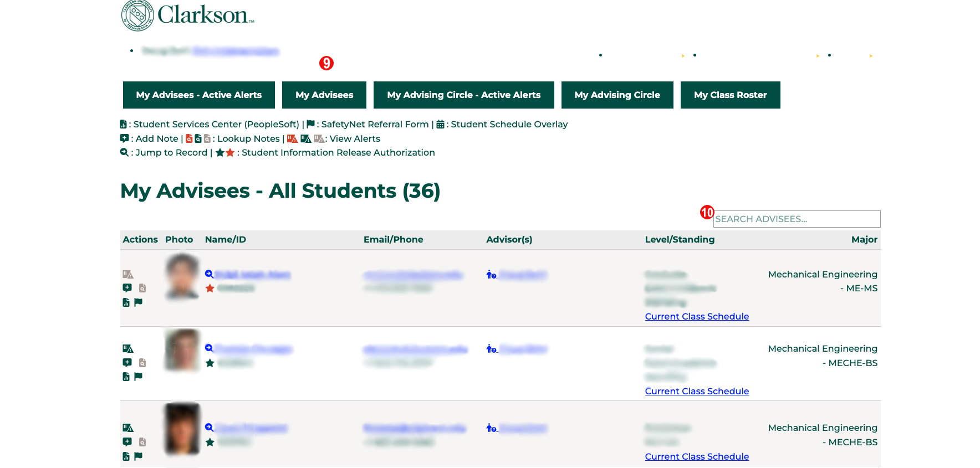This screenshot has height=468, width=980.
Task: Open My Advising Circle - Active Alerts tab
Action: (x=463, y=95)
